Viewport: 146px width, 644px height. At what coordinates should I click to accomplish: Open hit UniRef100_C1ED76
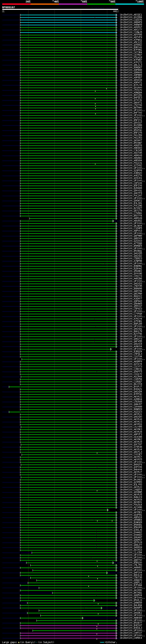[x=131, y=20]
